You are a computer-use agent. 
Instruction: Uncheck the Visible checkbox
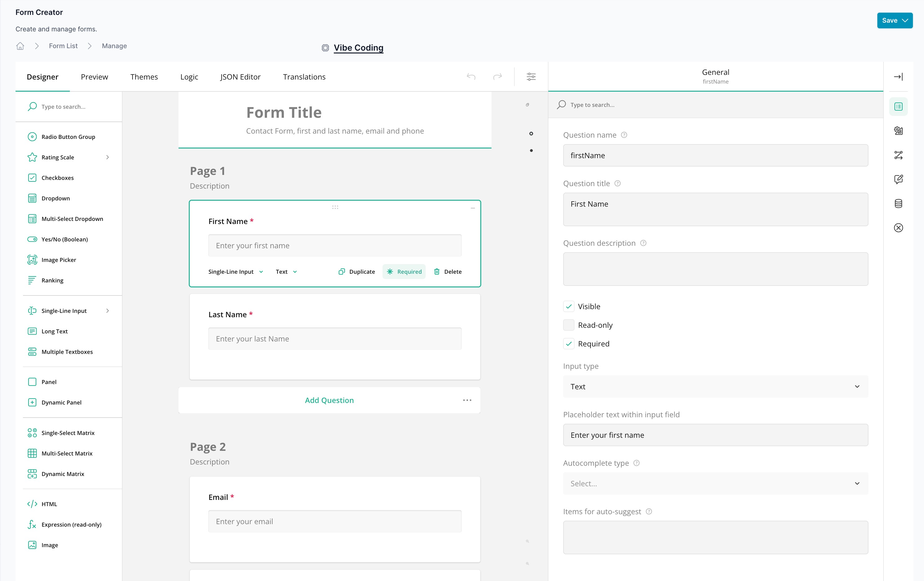[x=569, y=306]
